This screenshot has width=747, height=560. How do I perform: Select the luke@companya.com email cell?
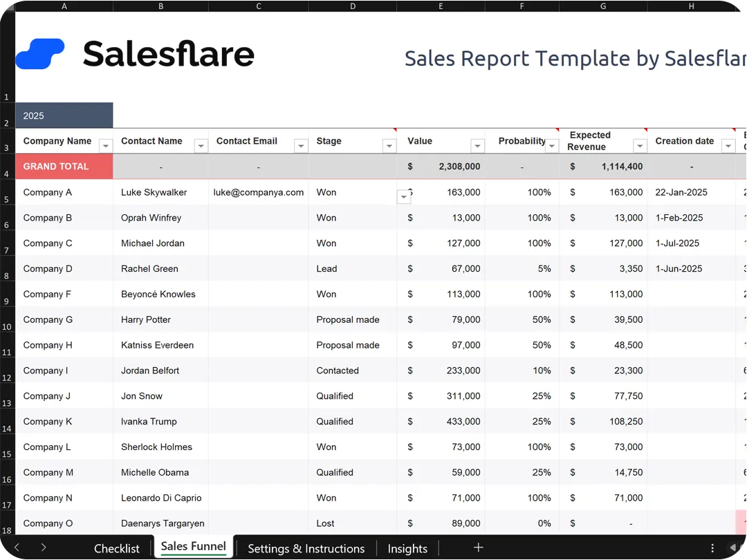258,192
